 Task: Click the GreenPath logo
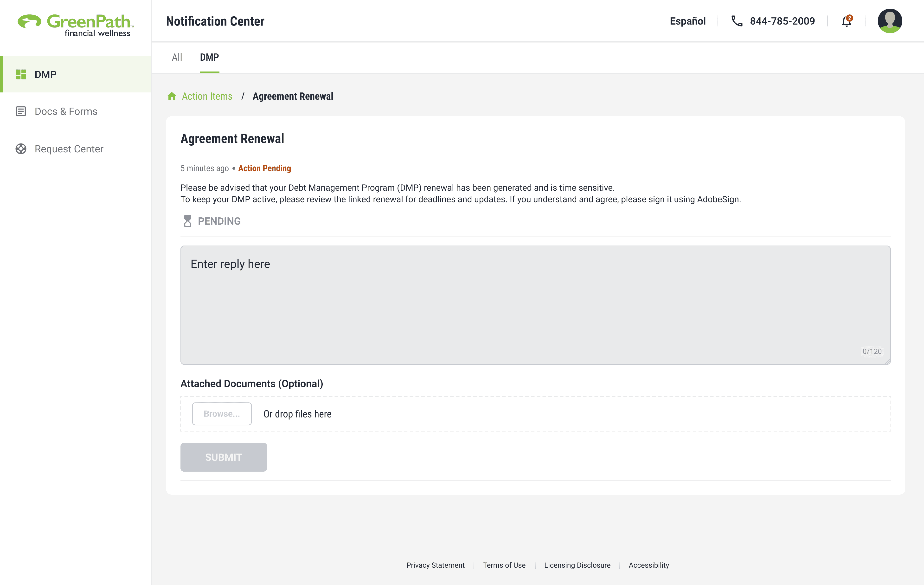(76, 25)
